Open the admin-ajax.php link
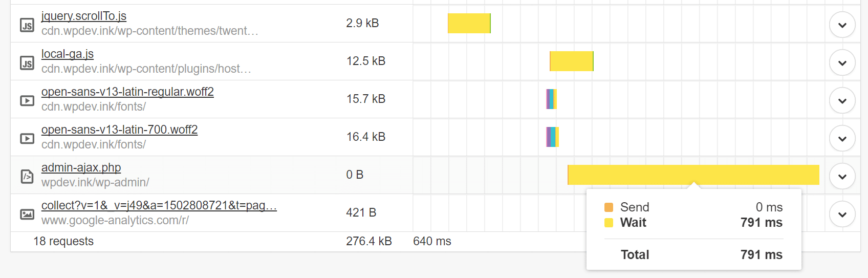The width and height of the screenshot is (868, 278). tap(81, 167)
